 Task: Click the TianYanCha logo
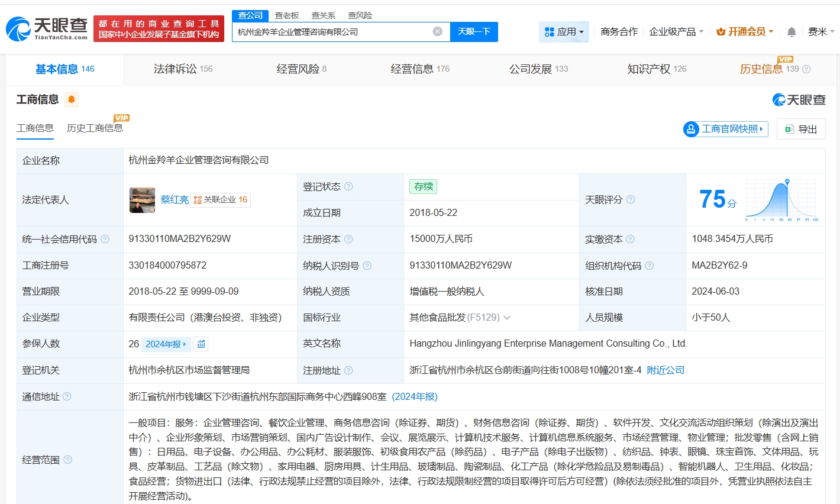pyautogui.click(x=47, y=28)
